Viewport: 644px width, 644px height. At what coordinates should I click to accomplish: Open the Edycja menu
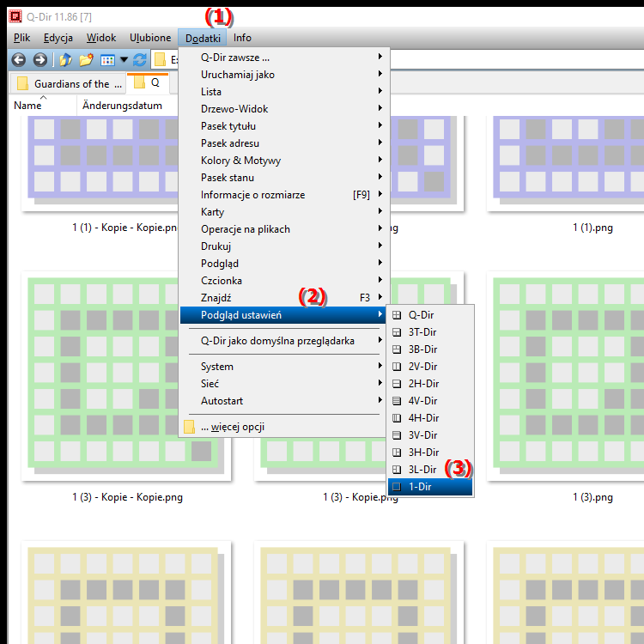[x=58, y=38]
